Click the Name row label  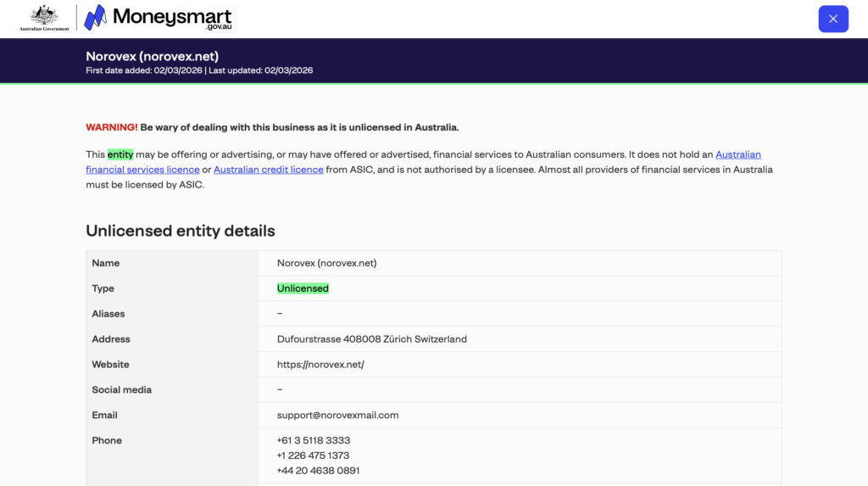click(x=106, y=263)
